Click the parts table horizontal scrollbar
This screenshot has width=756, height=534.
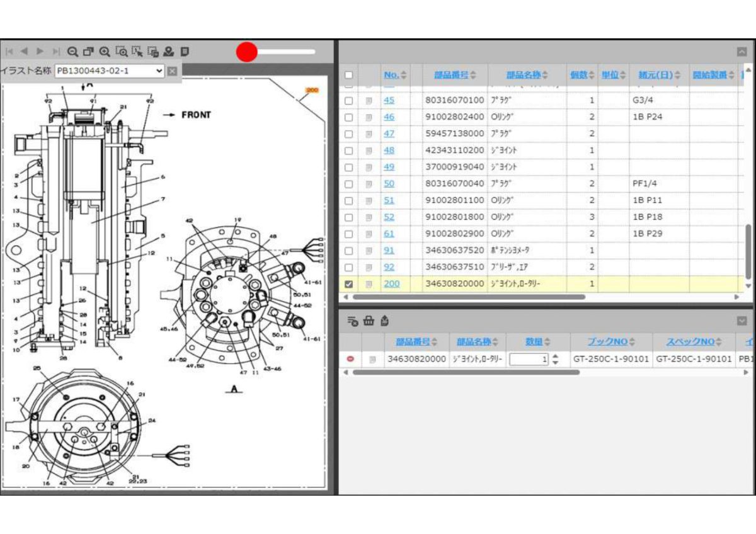pos(469,297)
